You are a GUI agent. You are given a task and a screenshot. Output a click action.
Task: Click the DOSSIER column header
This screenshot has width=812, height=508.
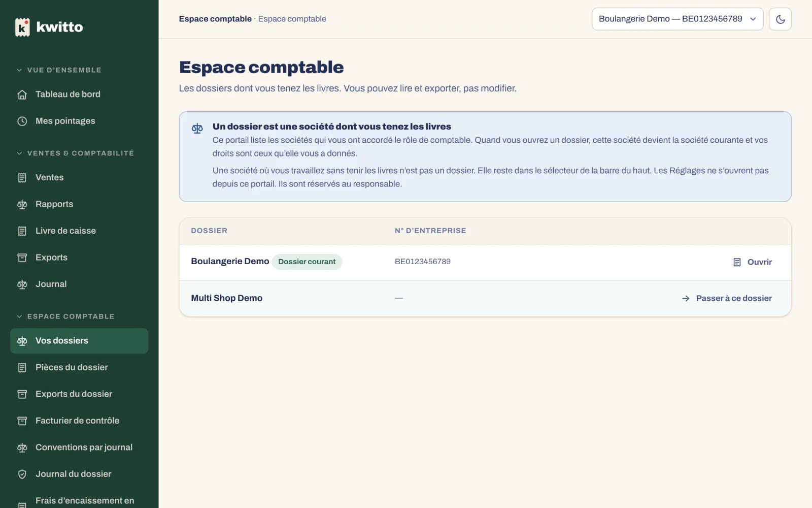pos(209,231)
